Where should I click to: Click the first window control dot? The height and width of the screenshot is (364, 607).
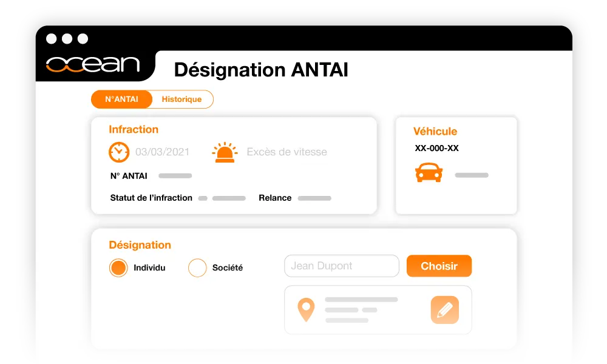coord(51,39)
